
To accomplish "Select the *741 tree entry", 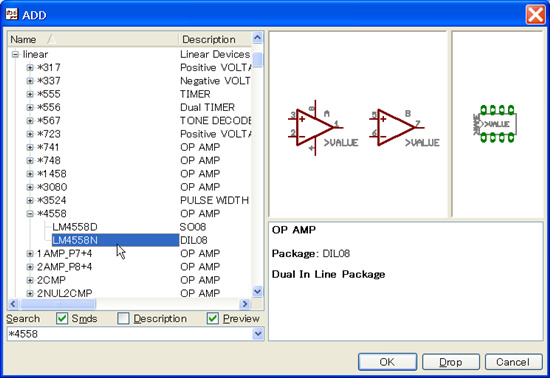I will pos(48,147).
